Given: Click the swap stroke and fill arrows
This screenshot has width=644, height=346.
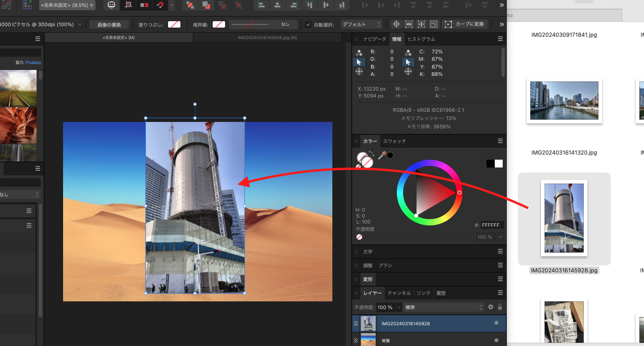Looking at the screenshot, I should [371, 154].
